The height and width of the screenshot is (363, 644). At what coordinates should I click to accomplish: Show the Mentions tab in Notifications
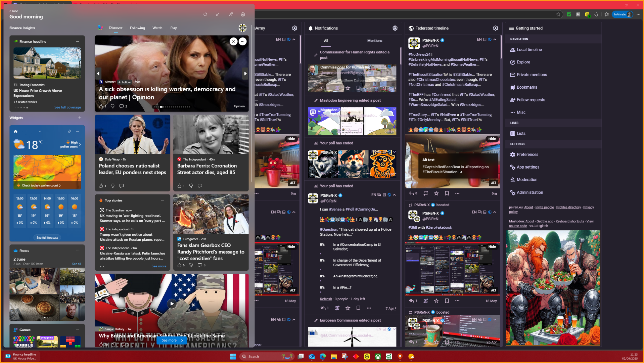coord(374,41)
